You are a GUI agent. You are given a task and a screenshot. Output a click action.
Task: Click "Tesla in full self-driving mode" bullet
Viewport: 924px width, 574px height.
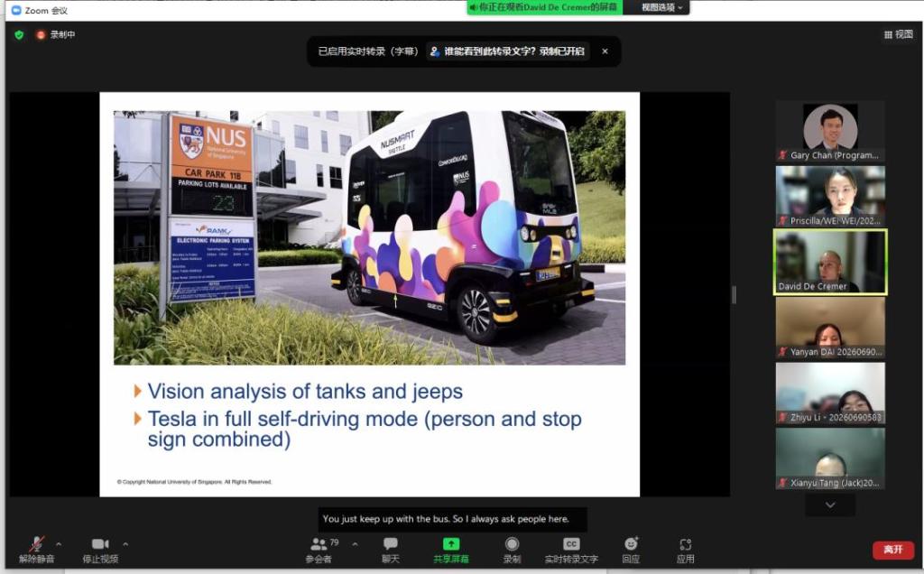pyautogui.click(x=365, y=429)
